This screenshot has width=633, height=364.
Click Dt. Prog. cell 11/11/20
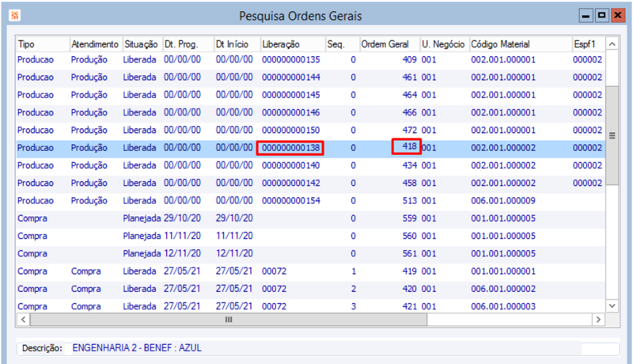(182, 236)
